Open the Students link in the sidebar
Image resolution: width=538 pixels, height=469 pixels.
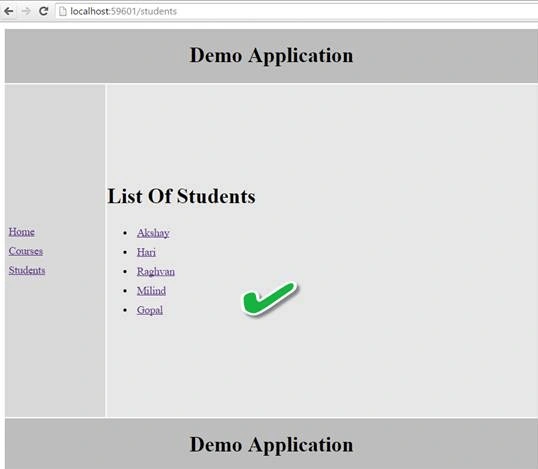pyautogui.click(x=27, y=270)
